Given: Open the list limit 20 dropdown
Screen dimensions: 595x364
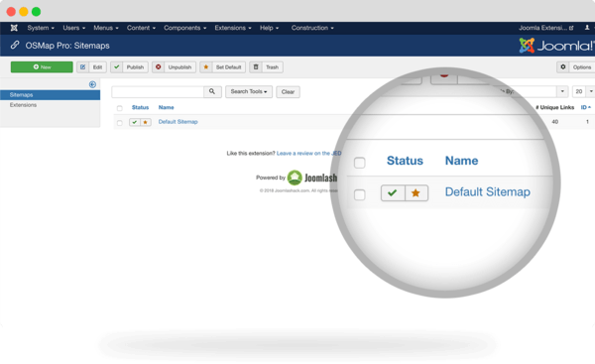Looking at the screenshot, I should pyautogui.click(x=584, y=91).
